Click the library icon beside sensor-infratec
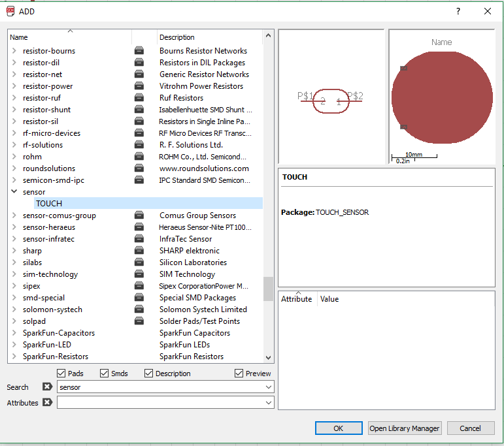Screen dimensions: 504x446 click(139, 239)
